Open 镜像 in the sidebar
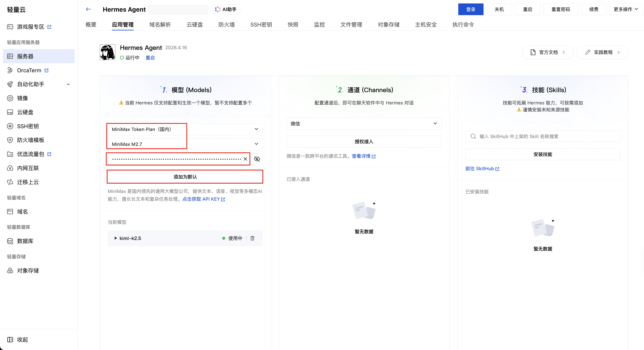Viewport: 644px width, 350px height. tap(22, 98)
